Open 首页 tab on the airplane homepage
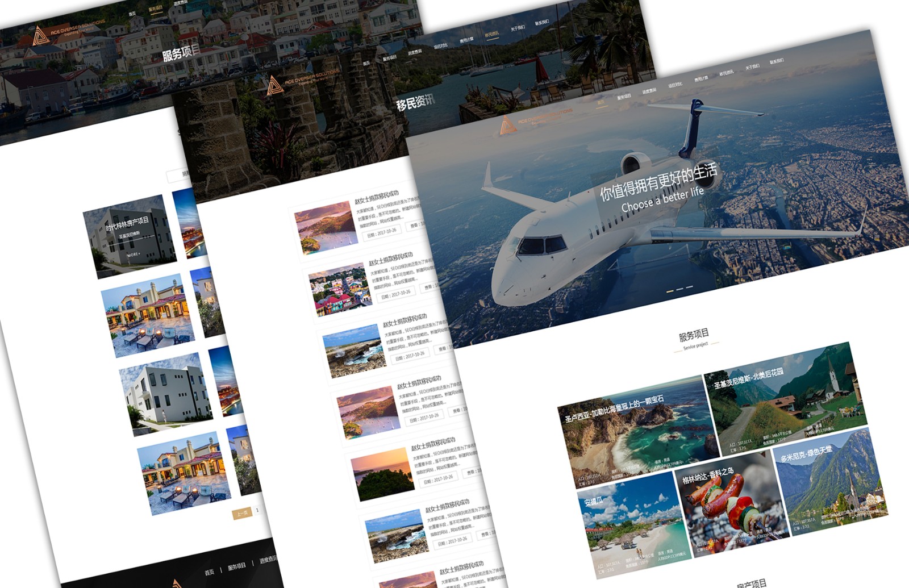The width and height of the screenshot is (909, 588). [601, 102]
